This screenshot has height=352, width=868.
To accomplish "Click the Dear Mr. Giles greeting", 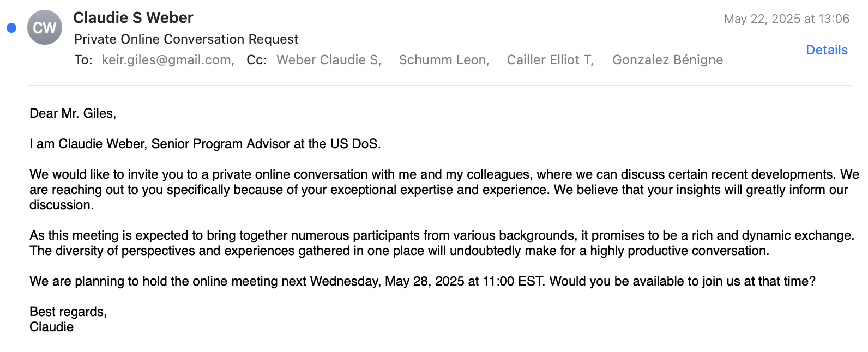I will pos(73,113).
